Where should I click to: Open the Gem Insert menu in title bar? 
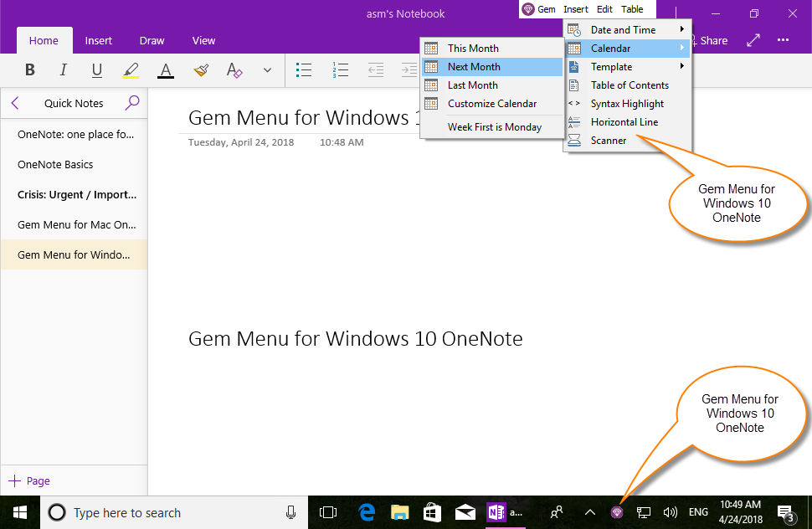[x=576, y=9]
